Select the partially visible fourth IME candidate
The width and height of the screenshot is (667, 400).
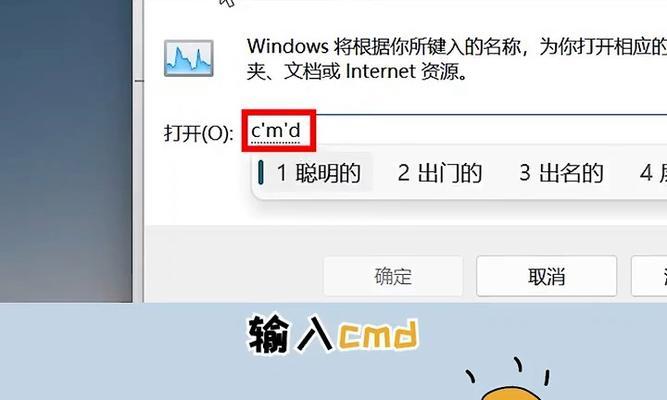pos(653,173)
